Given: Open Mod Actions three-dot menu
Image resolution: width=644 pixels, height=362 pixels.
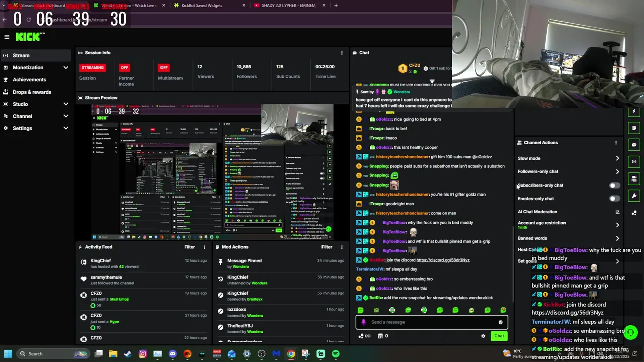Looking at the screenshot, I should pos(342,247).
